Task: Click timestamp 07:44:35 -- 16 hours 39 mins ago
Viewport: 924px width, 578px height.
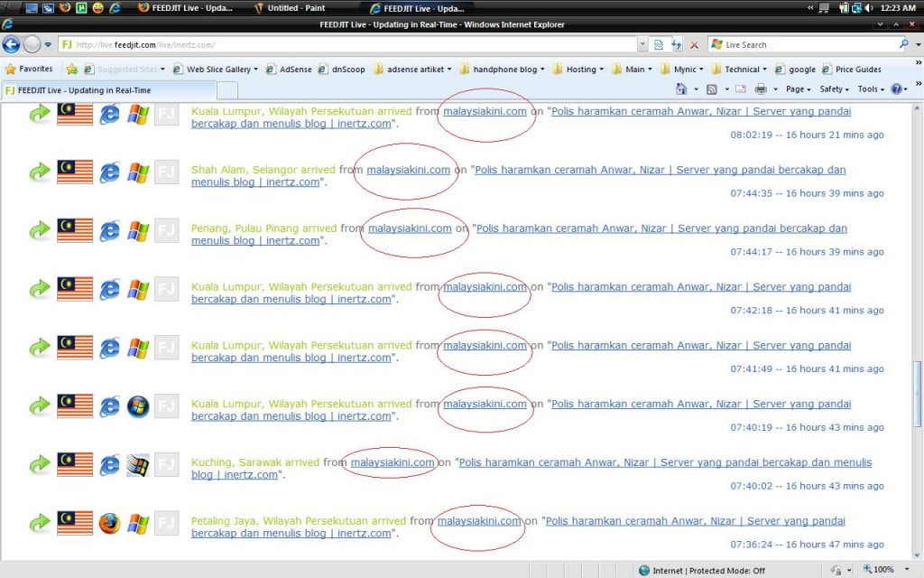Action: 807,193
